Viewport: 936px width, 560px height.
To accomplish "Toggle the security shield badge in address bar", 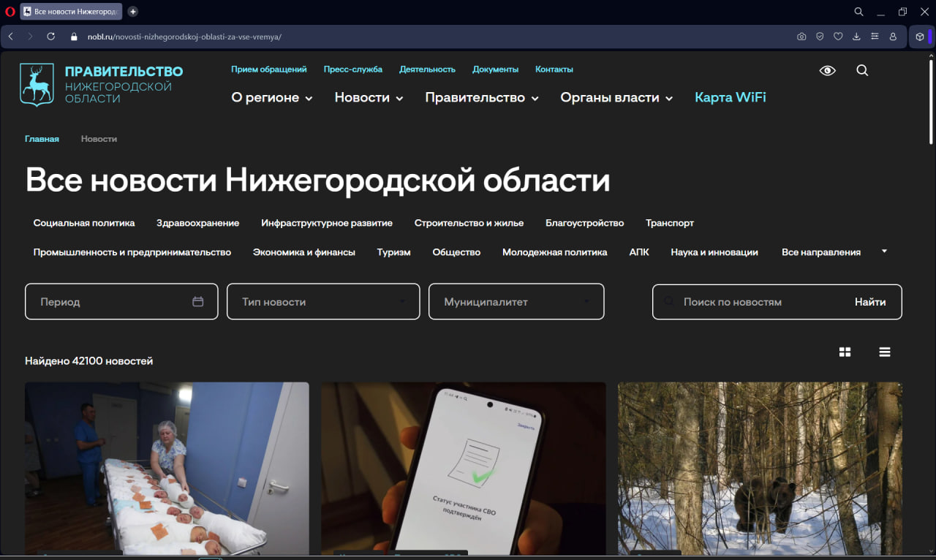I will 820,36.
